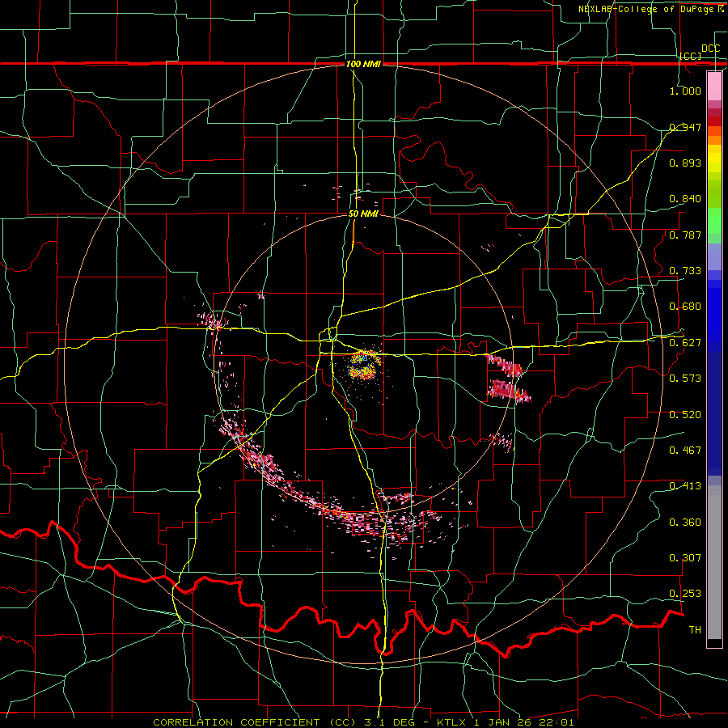Click the 0.627 scale value
Image resolution: width=728 pixels, height=728 pixels.
pos(685,342)
